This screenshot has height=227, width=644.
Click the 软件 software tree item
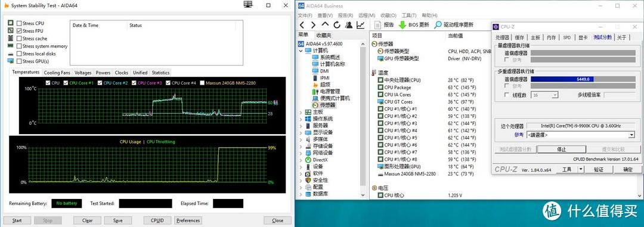(314, 173)
